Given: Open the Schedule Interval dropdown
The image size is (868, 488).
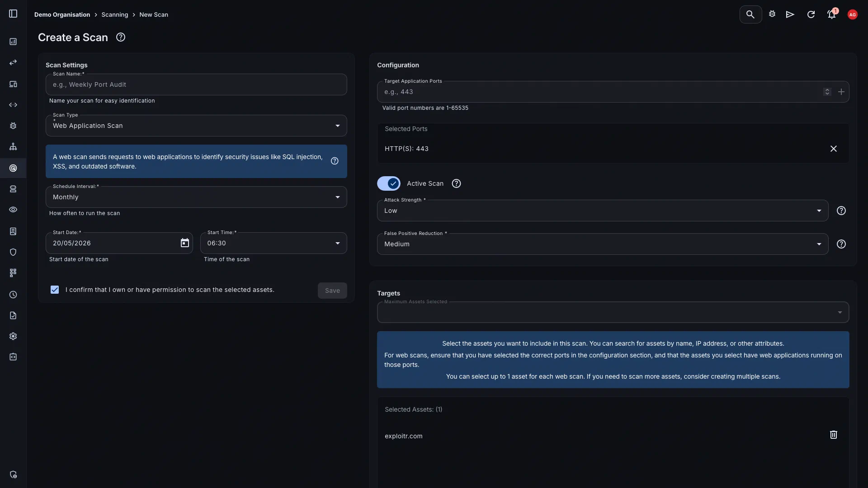Looking at the screenshot, I should [x=196, y=197].
